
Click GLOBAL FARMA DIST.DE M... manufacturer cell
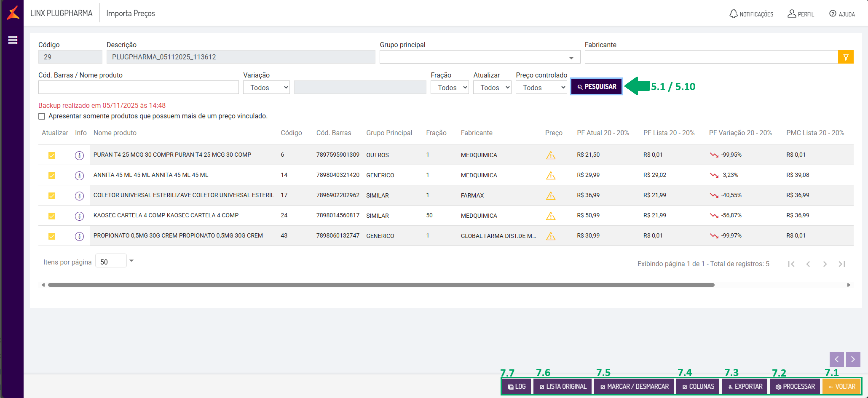pos(498,236)
